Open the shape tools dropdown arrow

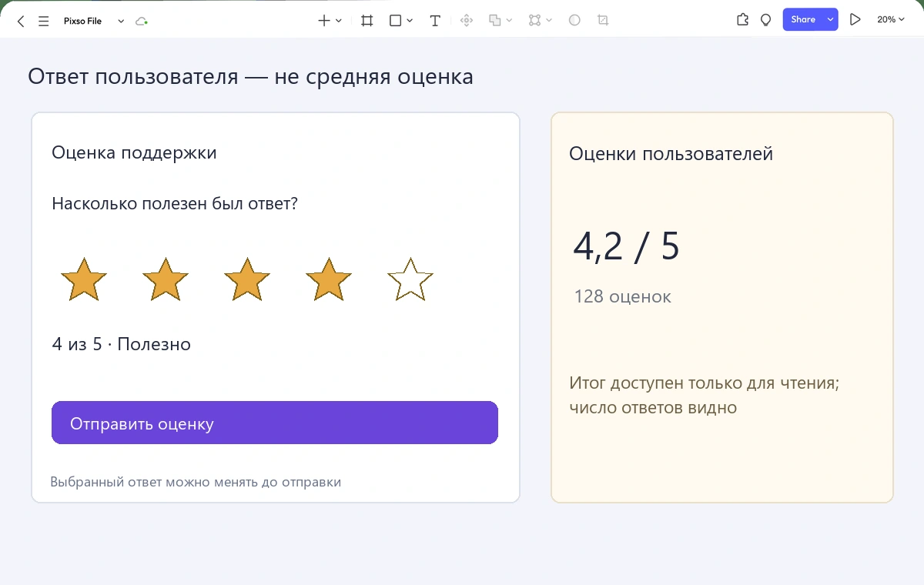410,21
